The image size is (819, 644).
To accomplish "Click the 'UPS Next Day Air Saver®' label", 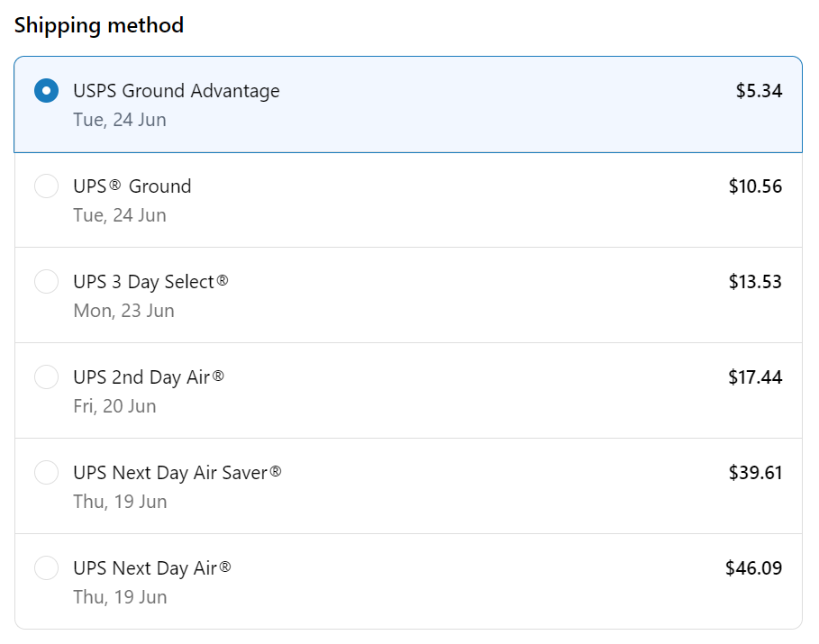I will coord(177,473).
